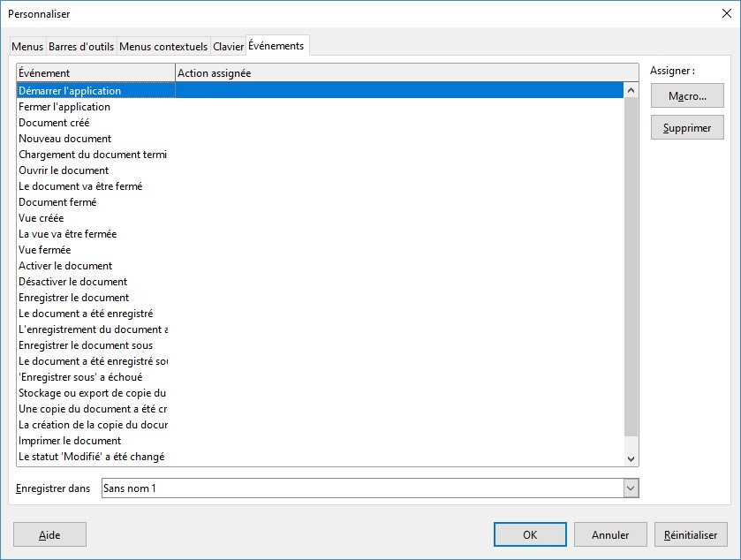Open the Barres d'outils tab

coord(81,47)
